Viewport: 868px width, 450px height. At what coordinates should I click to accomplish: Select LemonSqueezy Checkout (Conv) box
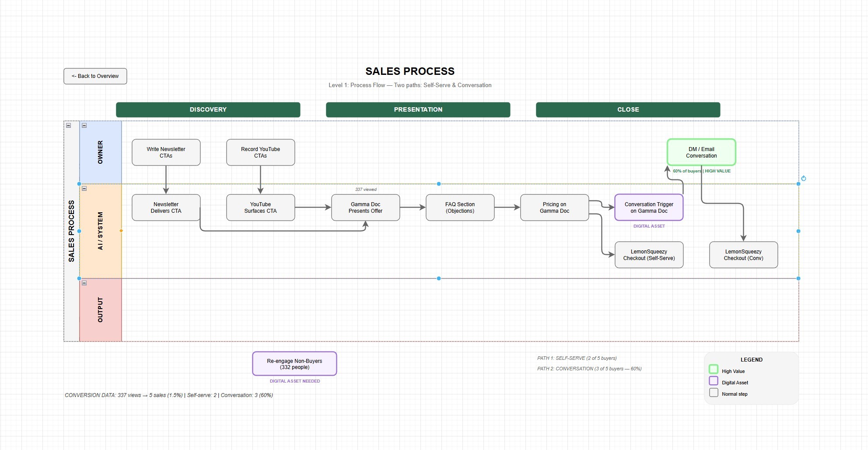click(x=744, y=255)
